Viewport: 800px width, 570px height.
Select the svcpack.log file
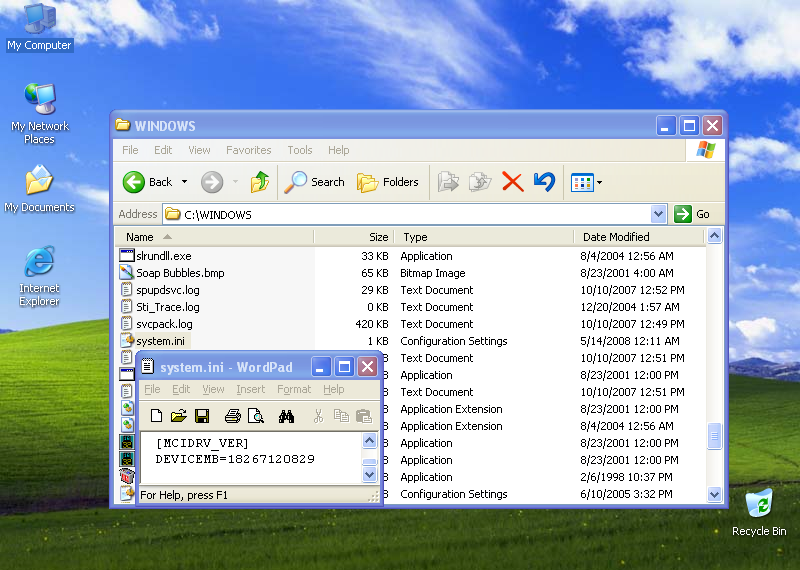pyautogui.click(x=164, y=324)
